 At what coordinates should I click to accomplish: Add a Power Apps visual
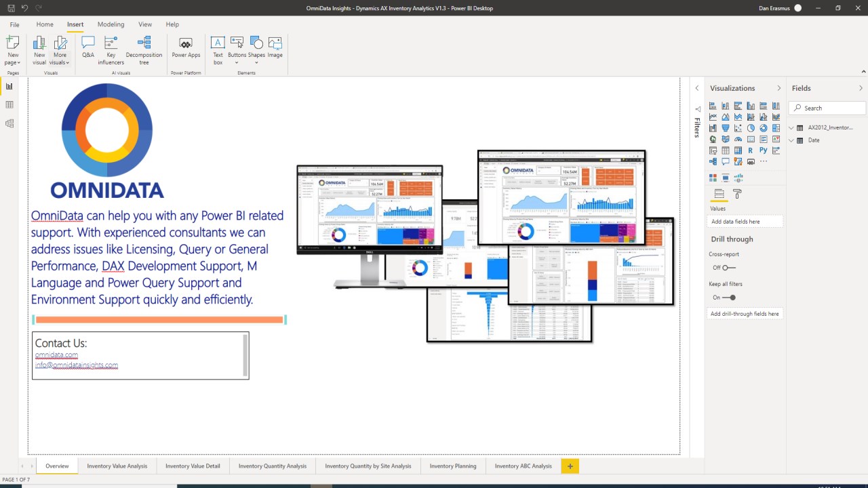pyautogui.click(x=186, y=47)
